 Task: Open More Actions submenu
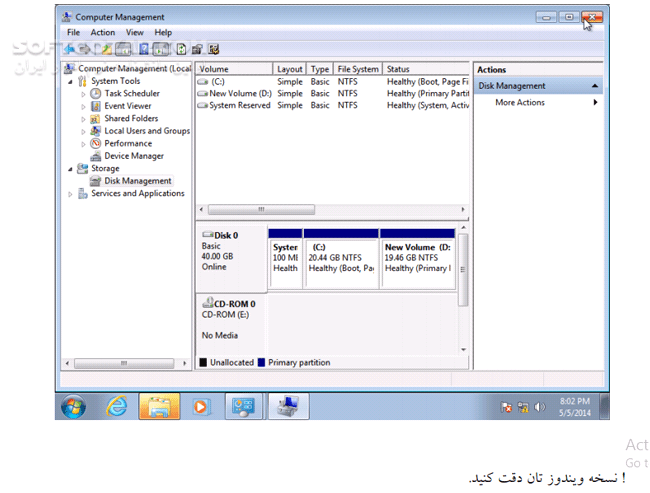click(520, 102)
